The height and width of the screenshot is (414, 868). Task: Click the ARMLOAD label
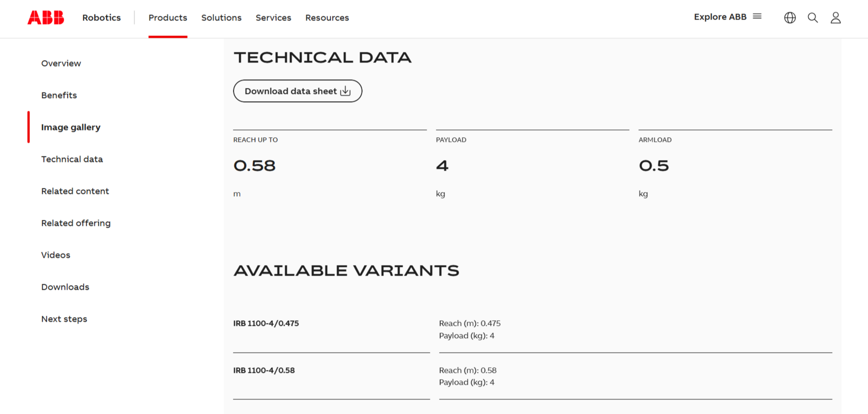tap(655, 140)
